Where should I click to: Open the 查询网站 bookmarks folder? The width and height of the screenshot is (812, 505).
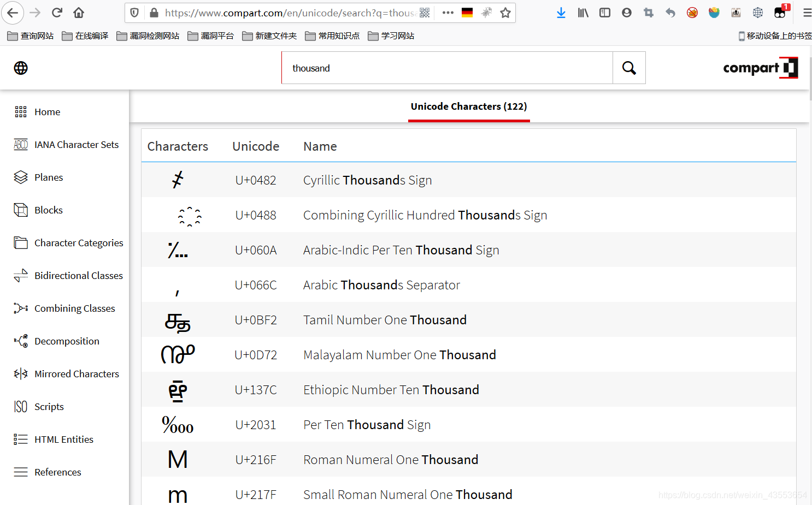tap(31, 36)
